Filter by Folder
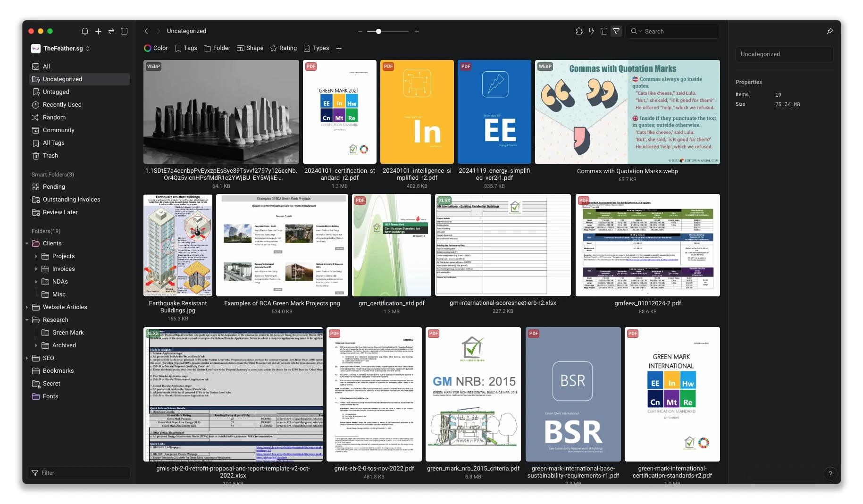 click(x=217, y=48)
